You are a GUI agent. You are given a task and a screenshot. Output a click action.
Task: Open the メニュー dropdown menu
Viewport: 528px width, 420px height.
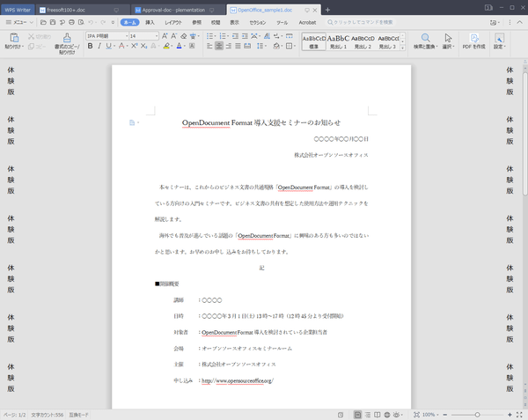[x=17, y=21]
